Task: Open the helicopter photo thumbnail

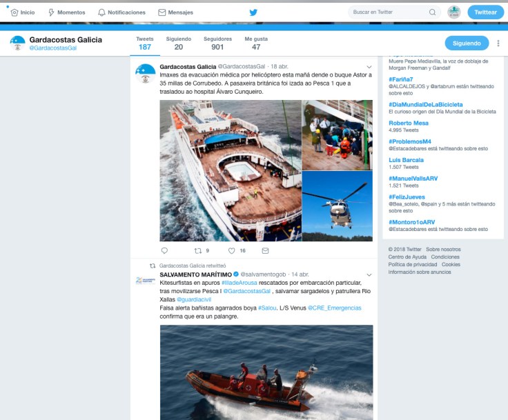Action: coord(337,206)
